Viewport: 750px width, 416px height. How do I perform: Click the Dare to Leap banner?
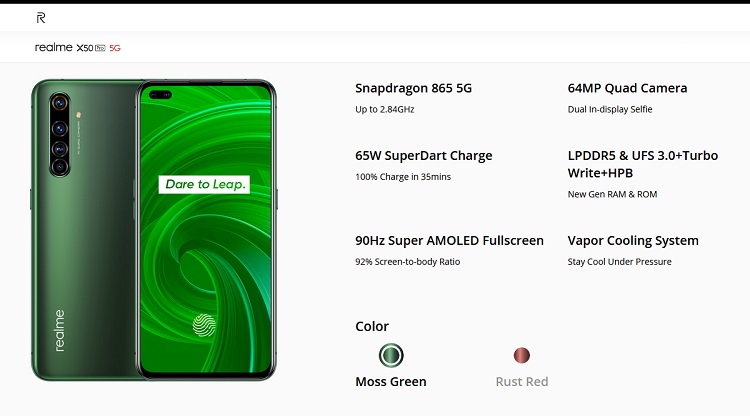tap(204, 184)
